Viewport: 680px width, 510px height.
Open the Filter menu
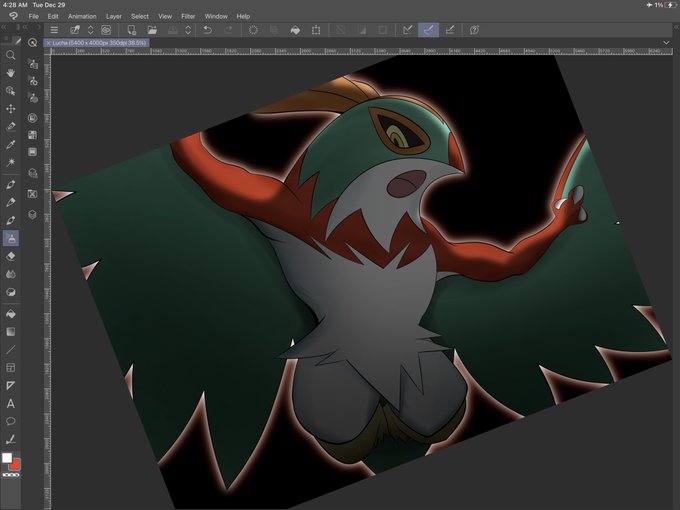coord(188,16)
